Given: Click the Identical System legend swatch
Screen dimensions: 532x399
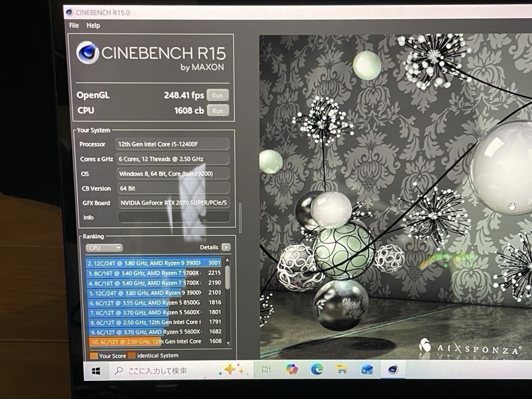Looking at the screenshot, I should (x=132, y=356).
